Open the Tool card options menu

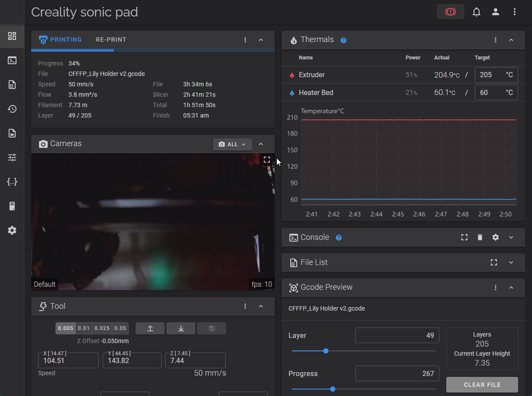[x=245, y=306]
